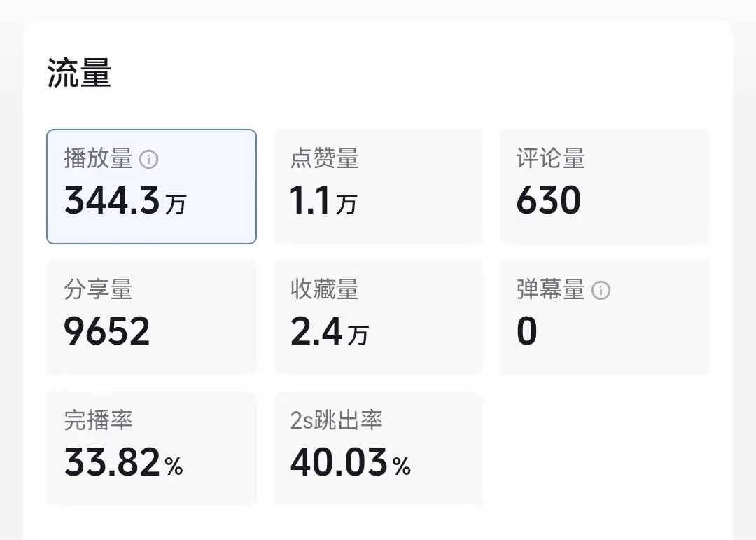The image size is (756, 540).
Task: Select the 点赞量 metric card
Action: (x=378, y=186)
